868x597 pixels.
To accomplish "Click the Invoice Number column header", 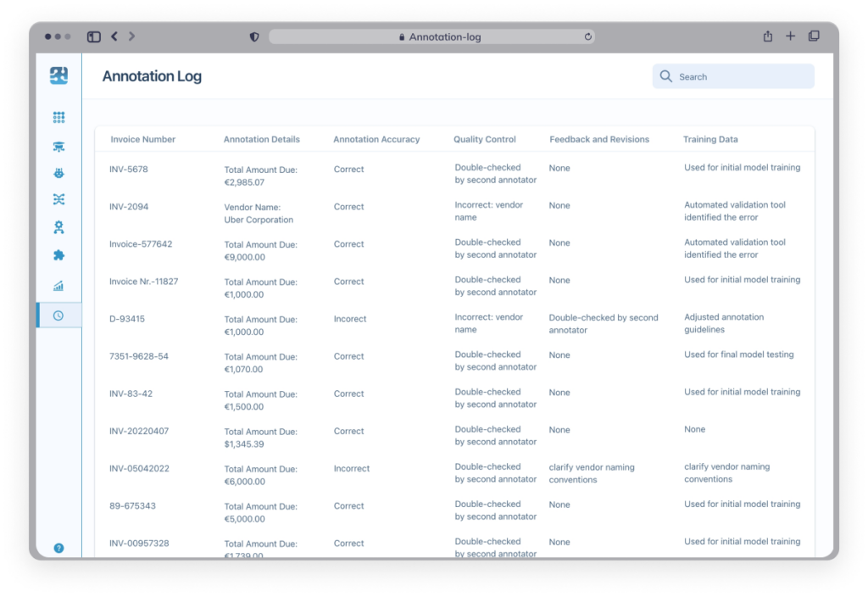I will (x=143, y=139).
